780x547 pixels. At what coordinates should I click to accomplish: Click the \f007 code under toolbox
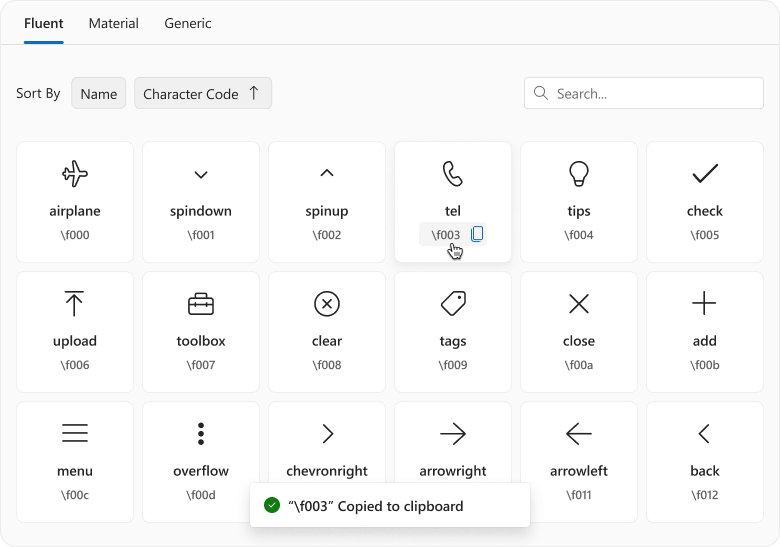pyautogui.click(x=201, y=365)
